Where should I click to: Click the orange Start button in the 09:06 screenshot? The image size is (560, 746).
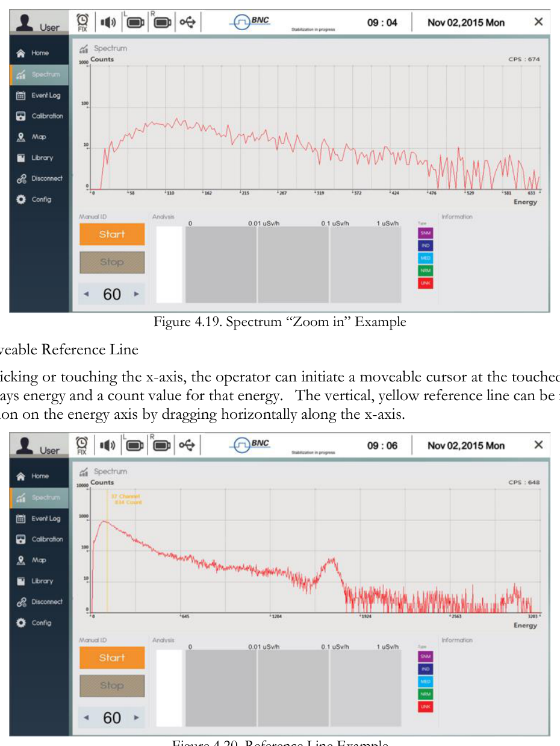click(112, 657)
